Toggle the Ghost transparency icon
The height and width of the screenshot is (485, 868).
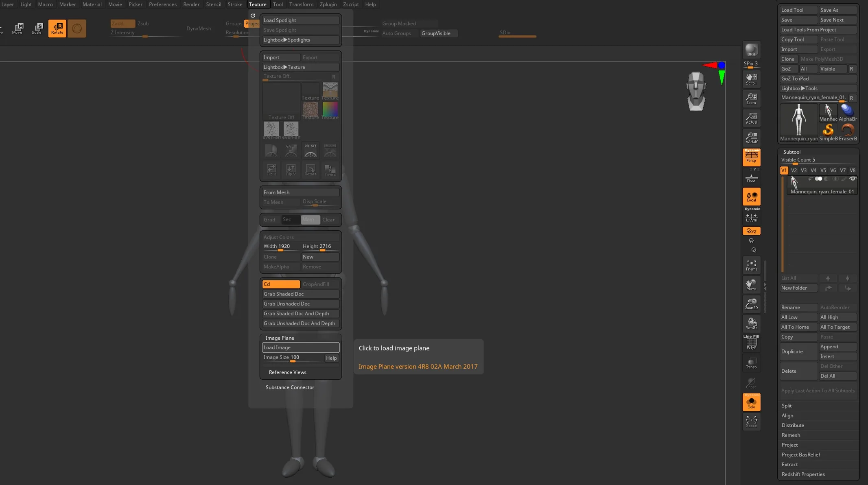[x=751, y=382]
